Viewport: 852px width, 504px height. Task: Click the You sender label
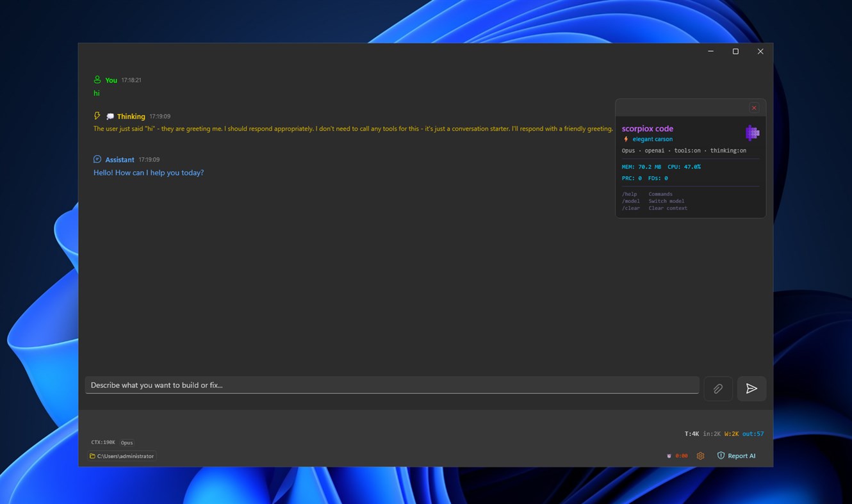[111, 80]
